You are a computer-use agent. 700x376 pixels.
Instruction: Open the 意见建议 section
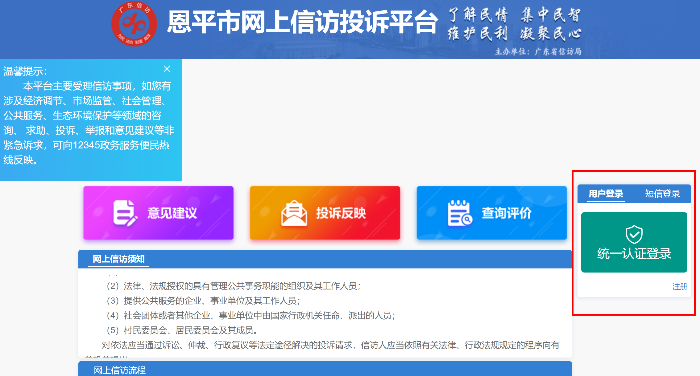(x=158, y=213)
